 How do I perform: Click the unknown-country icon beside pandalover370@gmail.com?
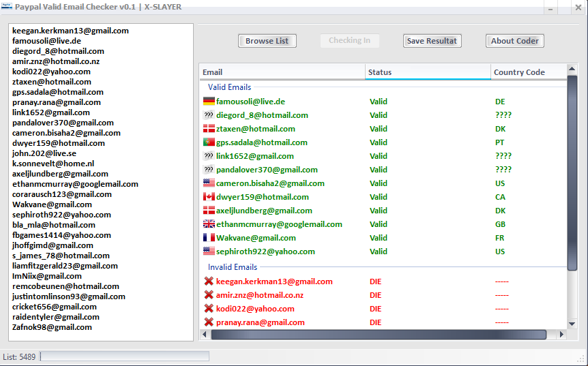pos(209,170)
